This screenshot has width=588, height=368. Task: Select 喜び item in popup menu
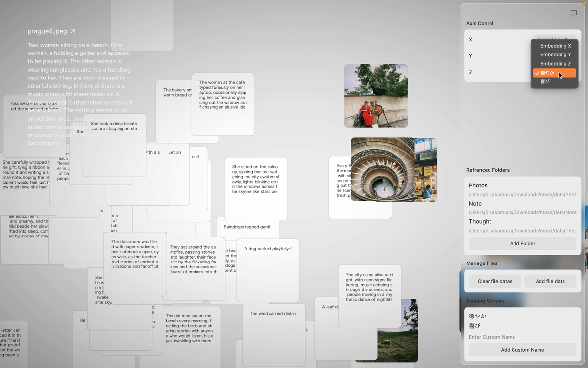[x=554, y=81]
